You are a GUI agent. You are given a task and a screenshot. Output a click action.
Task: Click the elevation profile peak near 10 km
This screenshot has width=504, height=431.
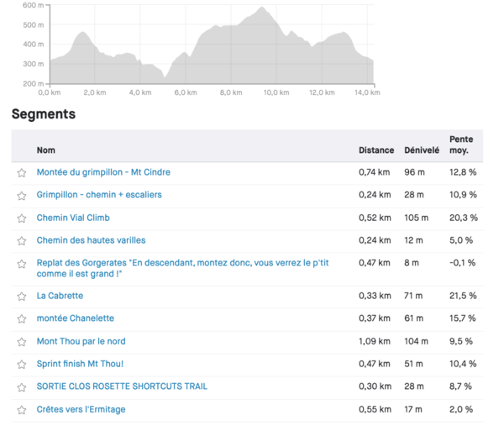coord(261,8)
